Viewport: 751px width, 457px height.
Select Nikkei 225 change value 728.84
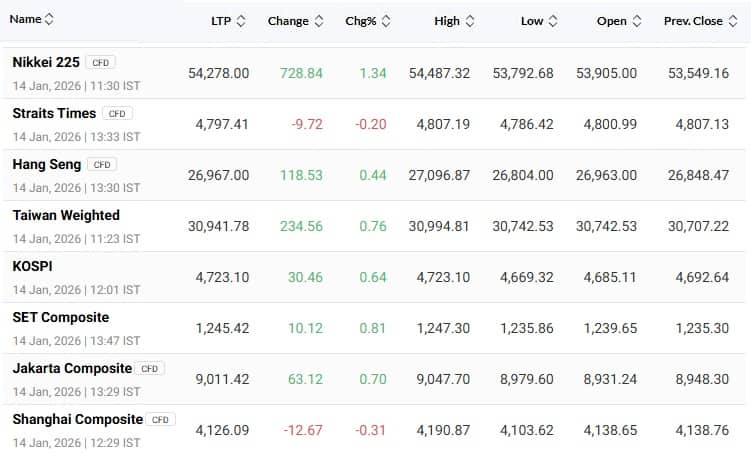(301, 73)
